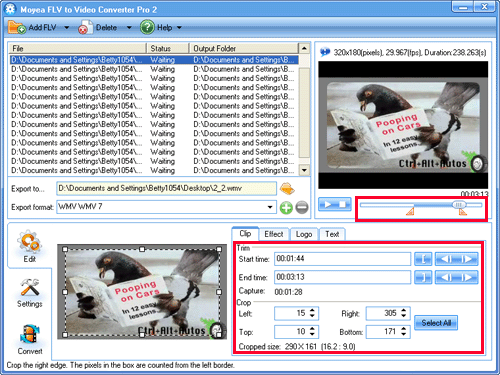Play the preview video
Screen dimensions: 500x375
(x=328, y=204)
